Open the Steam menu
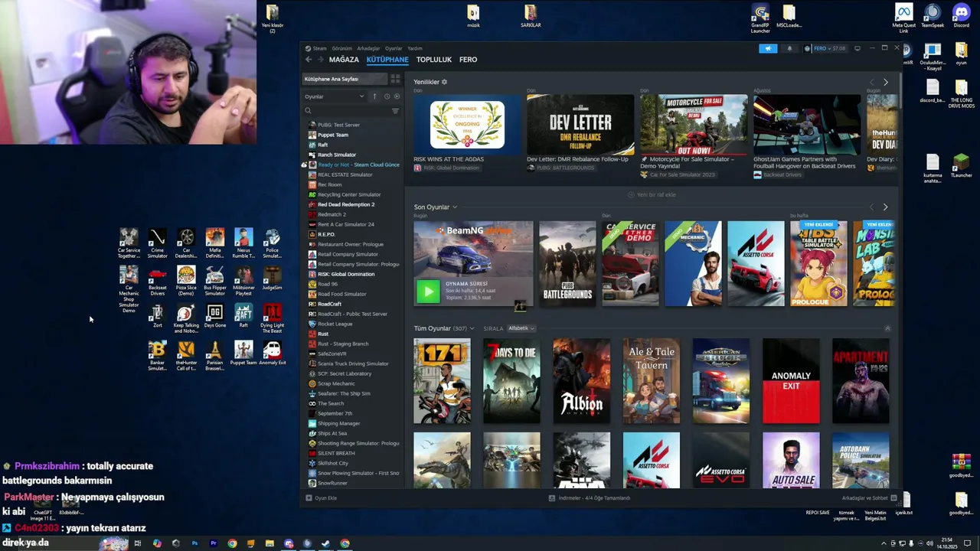Screen dimensions: 980x551 click(316, 48)
